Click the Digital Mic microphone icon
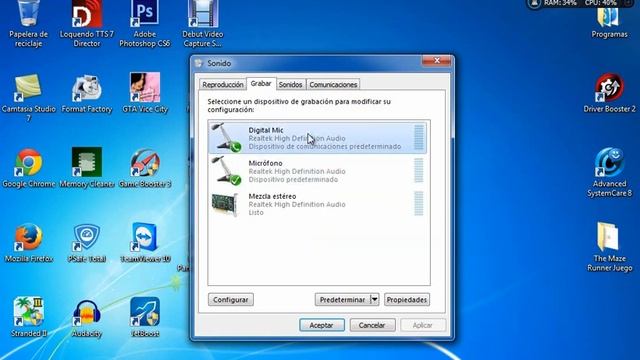 (226, 138)
